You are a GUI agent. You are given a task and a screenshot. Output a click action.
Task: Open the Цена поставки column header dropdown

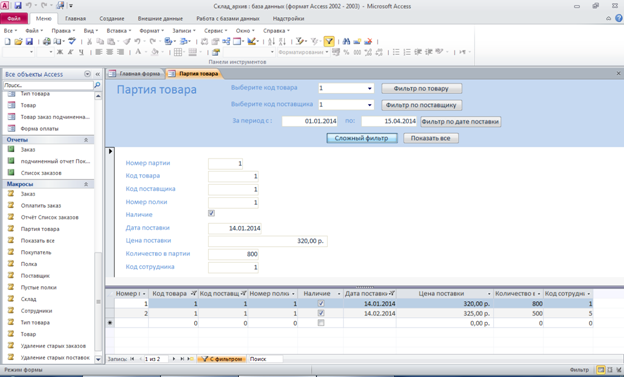(489, 294)
